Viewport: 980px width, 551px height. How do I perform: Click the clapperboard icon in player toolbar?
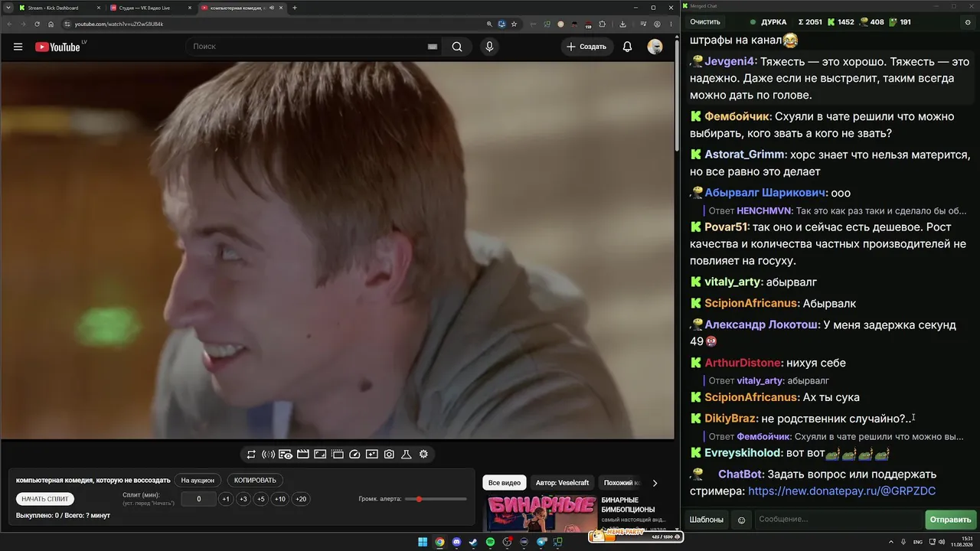pyautogui.click(x=303, y=455)
